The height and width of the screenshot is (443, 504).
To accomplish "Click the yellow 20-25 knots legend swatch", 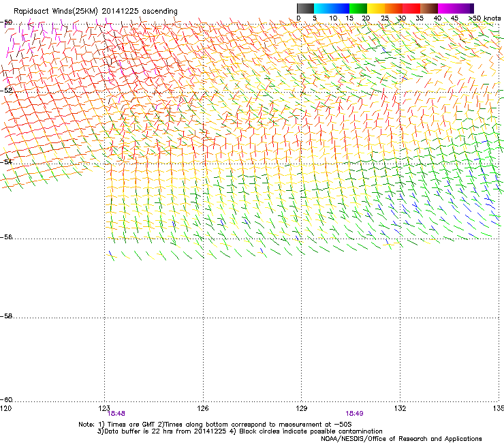I will [x=376, y=8].
